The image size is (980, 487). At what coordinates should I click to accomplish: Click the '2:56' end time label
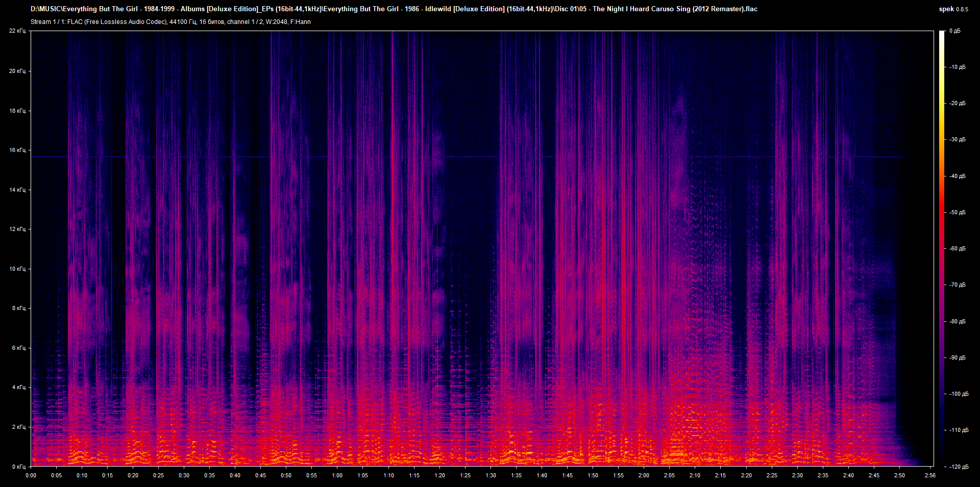930,475
